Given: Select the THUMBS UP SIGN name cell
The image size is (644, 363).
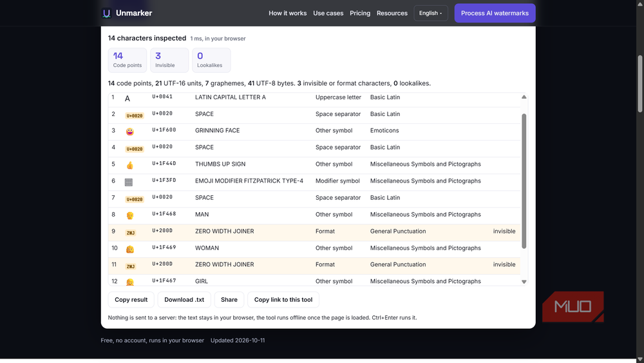Looking at the screenshot, I should coord(220,164).
